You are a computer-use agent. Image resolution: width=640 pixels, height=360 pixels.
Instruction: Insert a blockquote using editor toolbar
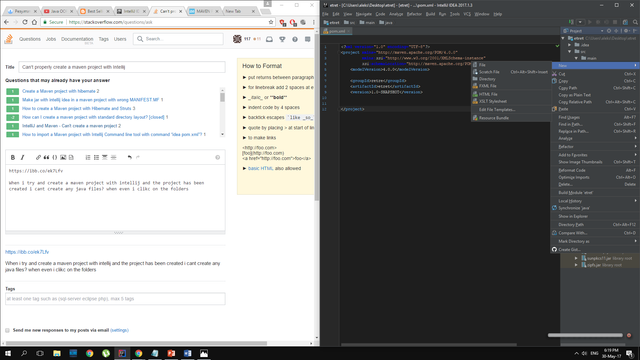pyautogui.click(x=46, y=157)
